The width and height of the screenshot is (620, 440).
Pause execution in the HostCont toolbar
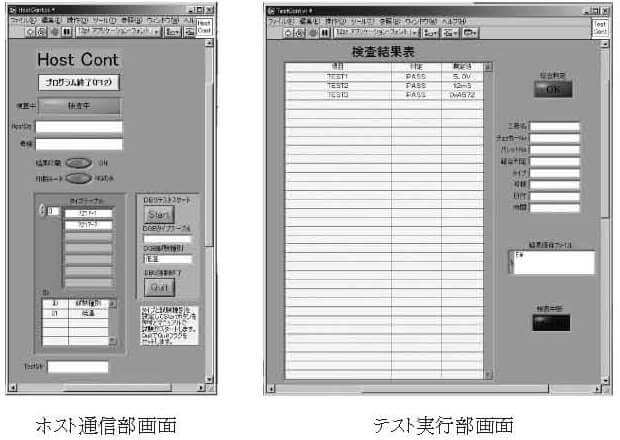click(x=66, y=31)
